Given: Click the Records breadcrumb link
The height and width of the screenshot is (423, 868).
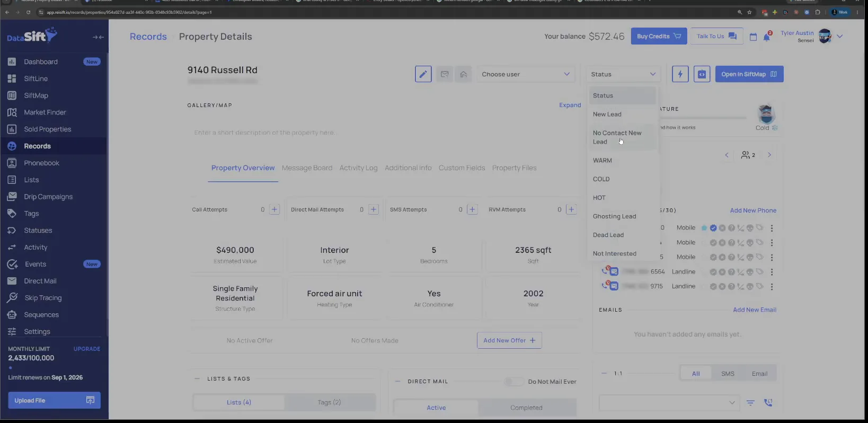Looking at the screenshot, I should point(148,37).
